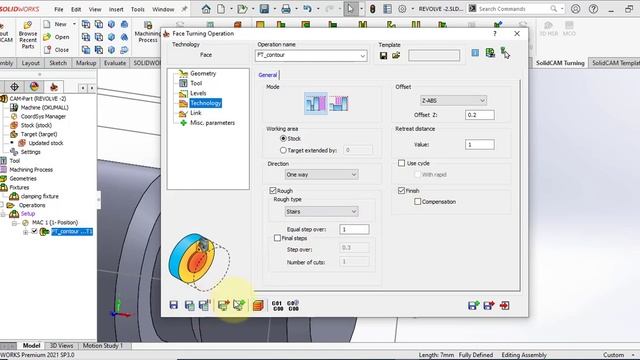Click the Save operation icon in dialog footer

pos(174,305)
